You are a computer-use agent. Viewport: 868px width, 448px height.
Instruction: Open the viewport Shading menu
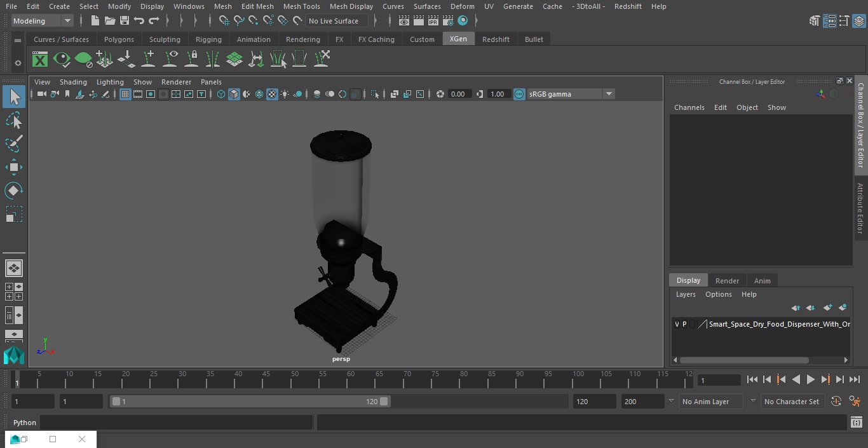(x=73, y=82)
